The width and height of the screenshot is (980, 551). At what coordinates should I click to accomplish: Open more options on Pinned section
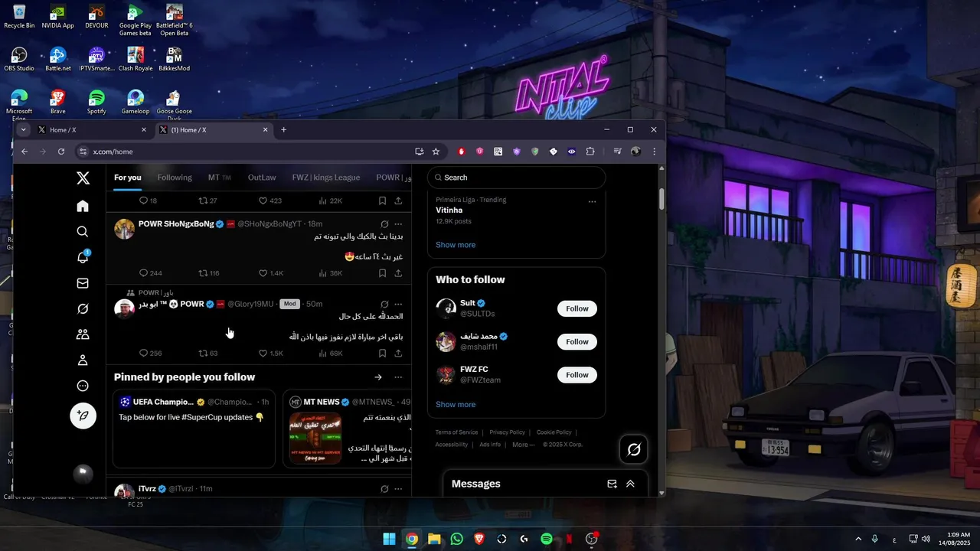pyautogui.click(x=398, y=377)
